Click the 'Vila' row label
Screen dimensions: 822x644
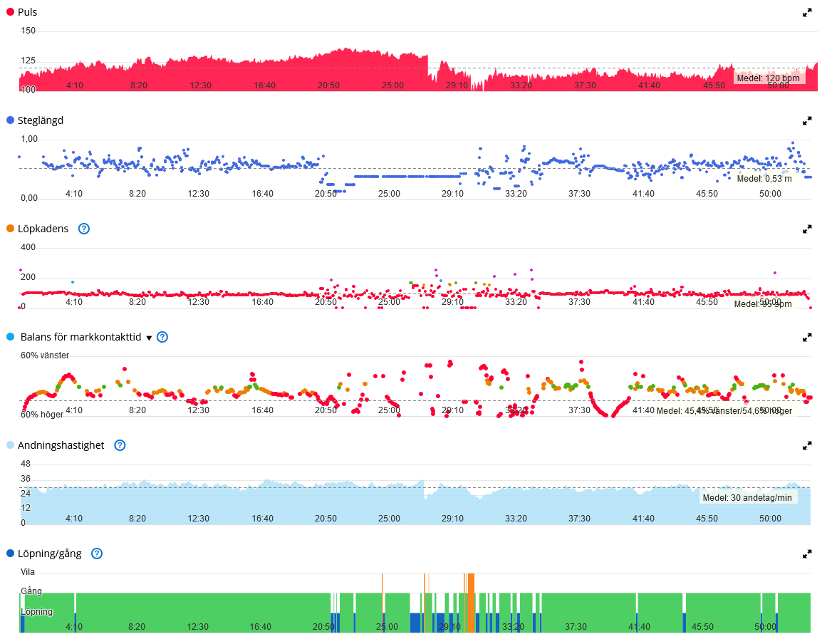pyautogui.click(x=28, y=571)
